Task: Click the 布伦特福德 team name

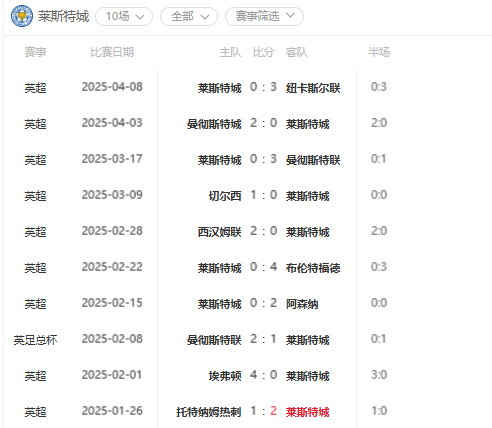Action: tap(313, 268)
